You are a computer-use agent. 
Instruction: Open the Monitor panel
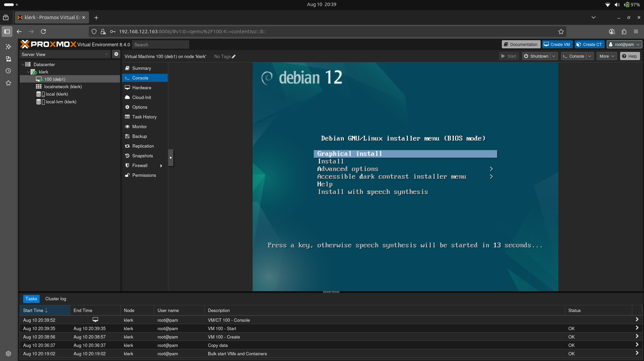(139, 126)
